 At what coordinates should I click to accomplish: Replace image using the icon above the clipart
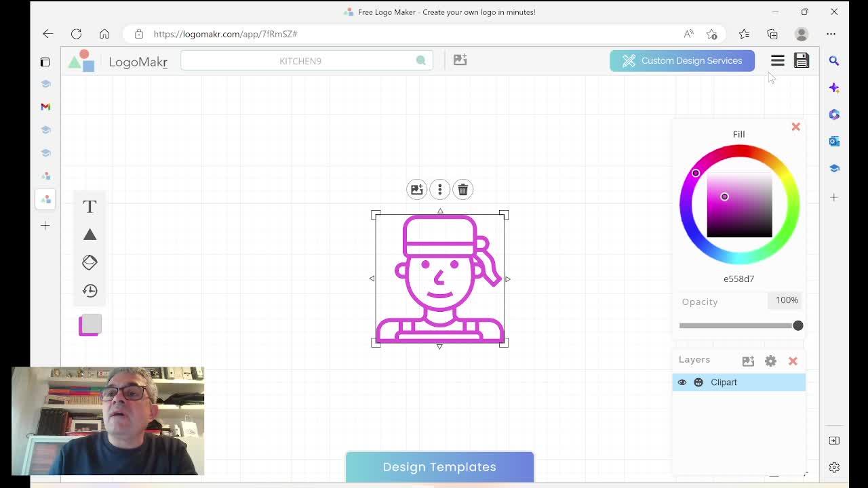417,190
